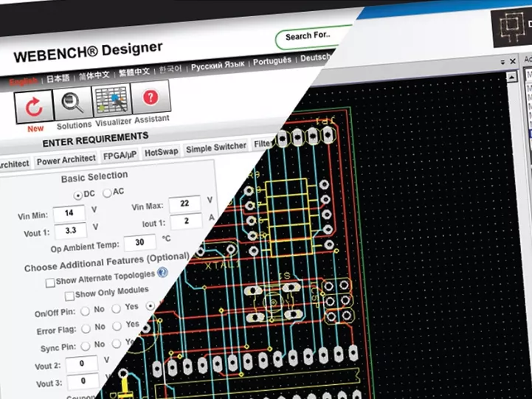Open the Assistant help icon
Screen dimensions: 532x399
151,97
